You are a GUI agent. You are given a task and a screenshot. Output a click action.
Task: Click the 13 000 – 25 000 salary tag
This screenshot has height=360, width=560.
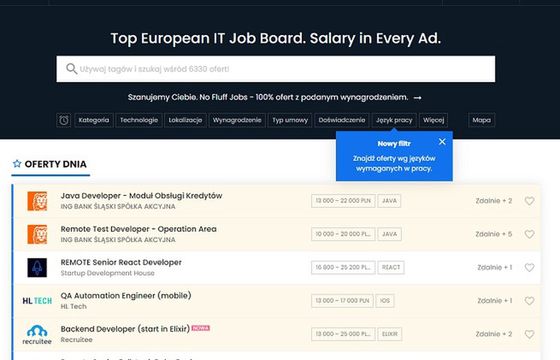pyautogui.click(x=343, y=334)
